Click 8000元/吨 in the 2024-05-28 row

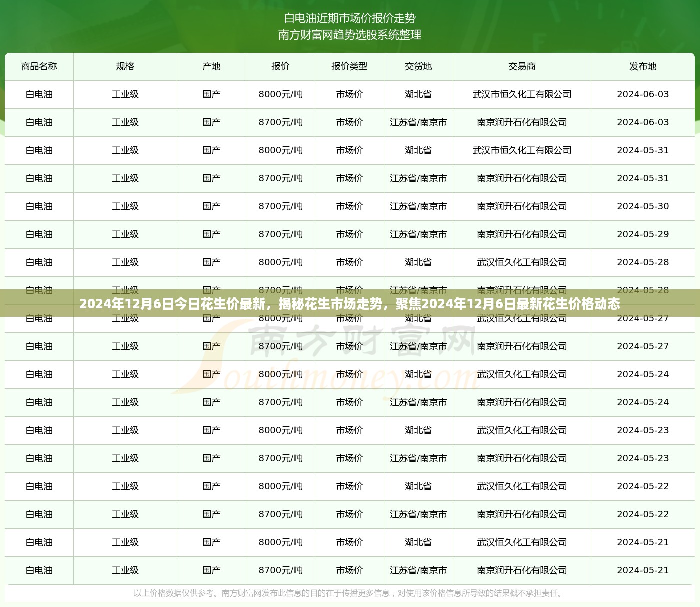pos(280,262)
